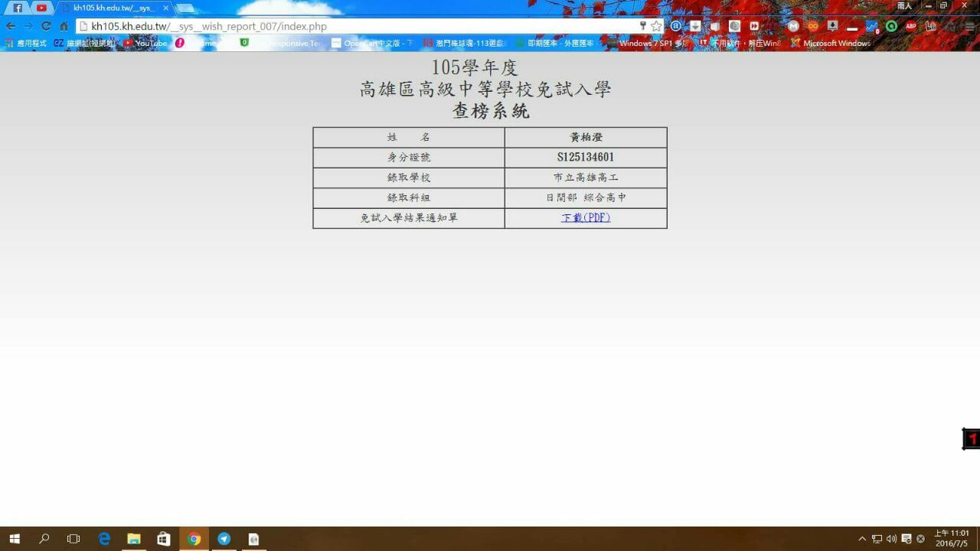This screenshot has width=980, height=551.
Task: Launch Microsoft Edge from the taskbar
Action: [104, 539]
